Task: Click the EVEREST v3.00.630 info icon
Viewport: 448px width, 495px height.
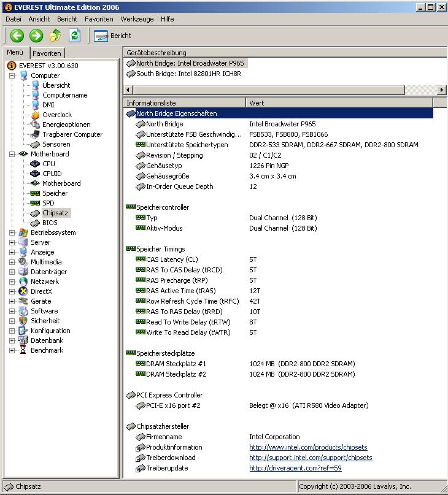Action: [x=12, y=66]
